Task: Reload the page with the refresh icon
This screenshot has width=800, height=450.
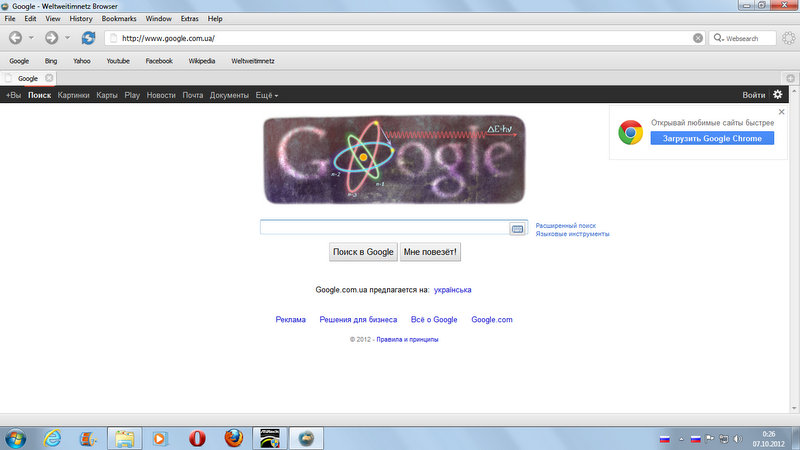Action: click(x=88, y=38)
